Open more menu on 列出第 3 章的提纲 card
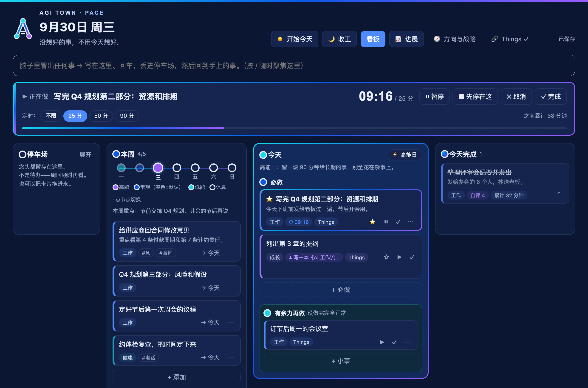The height and width of the screenshot is (388, 588). pyautogui.click(x=272, y=270)
